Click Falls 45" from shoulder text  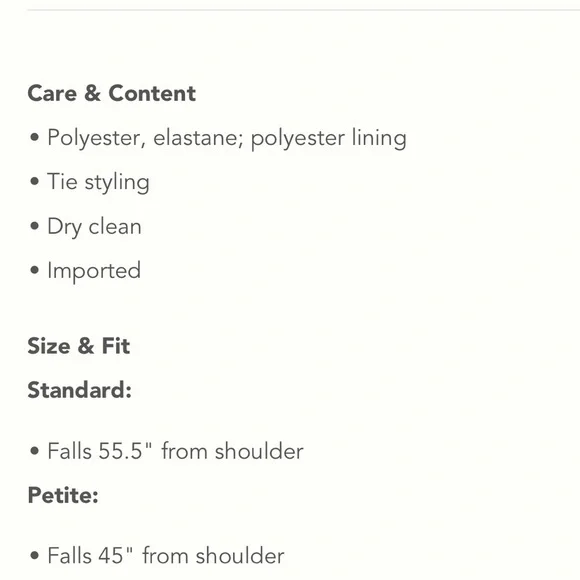(166, 556)
